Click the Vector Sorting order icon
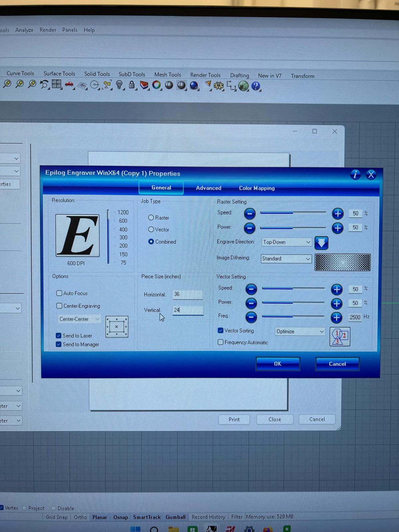Image resolution: width=399 pixels, height=532 pixels. point(339,336)
